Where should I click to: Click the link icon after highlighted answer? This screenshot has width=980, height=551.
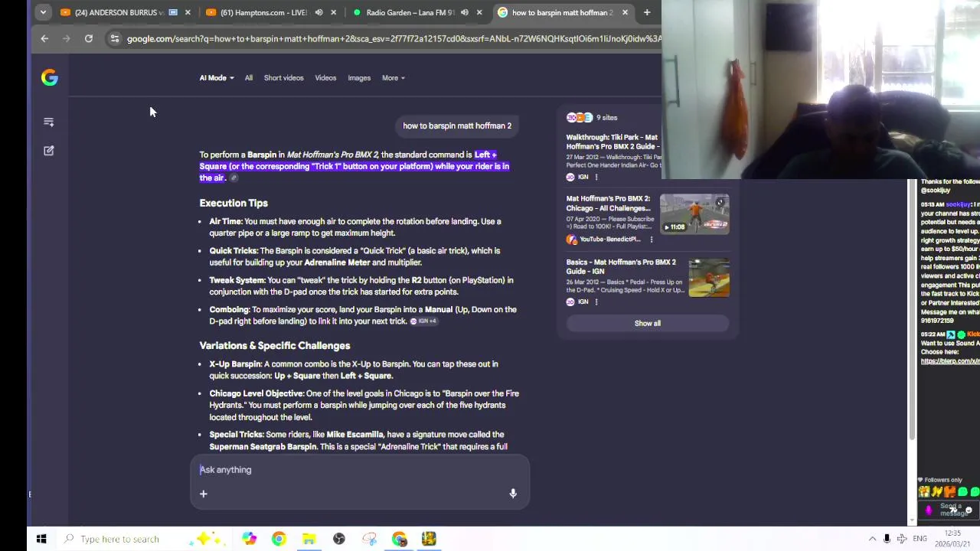point(234,178)
